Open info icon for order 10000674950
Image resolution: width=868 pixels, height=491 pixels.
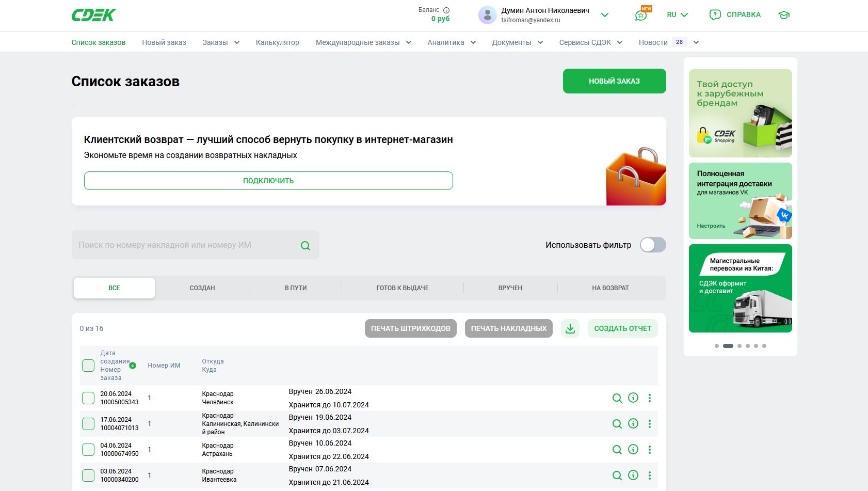point(633,449)
